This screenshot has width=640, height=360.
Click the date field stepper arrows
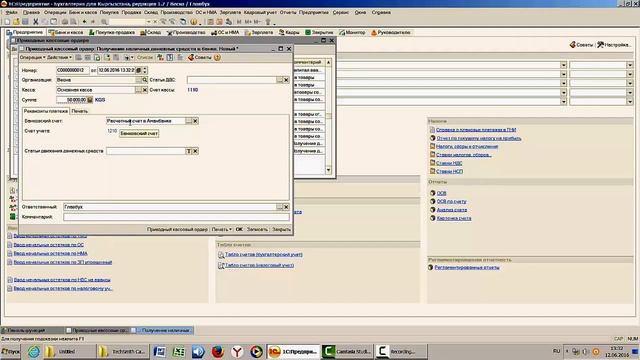click(145, 70)
